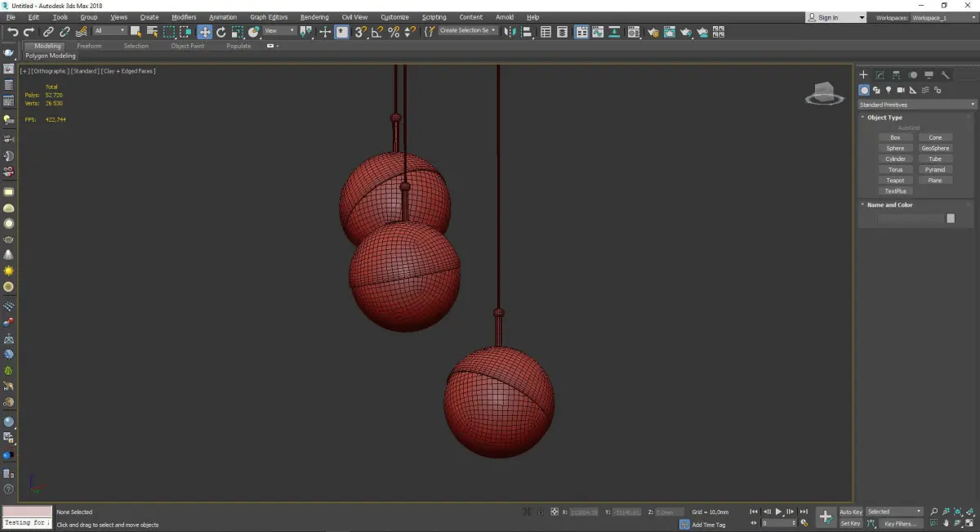Click Render in the Cloud icon
Screen dimensions: 980x532
[702, 32]
